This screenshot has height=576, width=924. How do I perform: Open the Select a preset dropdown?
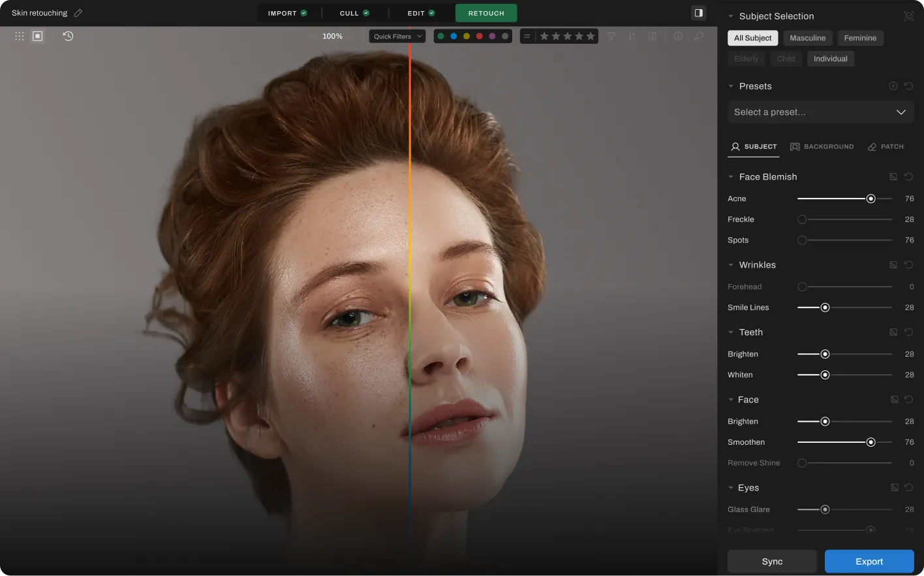pyautogui.click(x=820, y=112)
